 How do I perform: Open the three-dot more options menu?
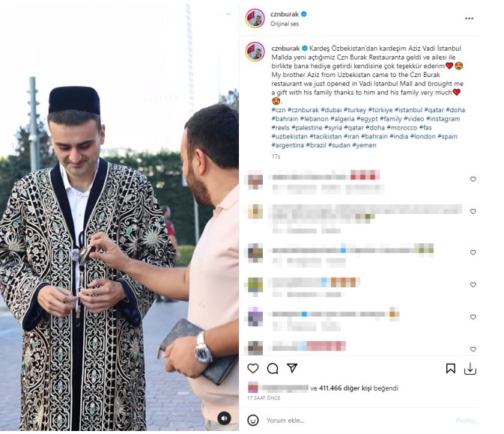coord(469,18)
